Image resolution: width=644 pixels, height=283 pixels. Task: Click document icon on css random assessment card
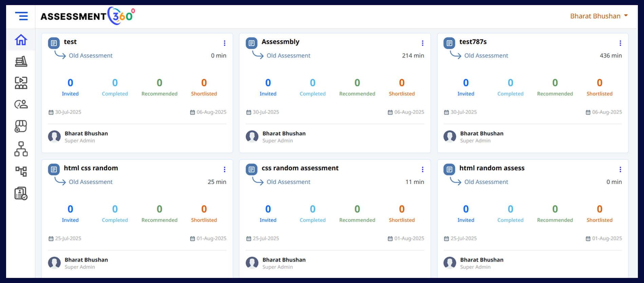pyautogui.click(x=251, y=169)
